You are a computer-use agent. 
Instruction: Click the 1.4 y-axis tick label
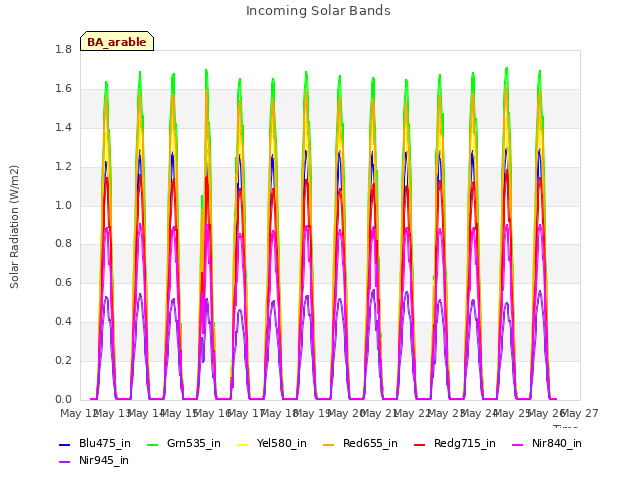63,127
